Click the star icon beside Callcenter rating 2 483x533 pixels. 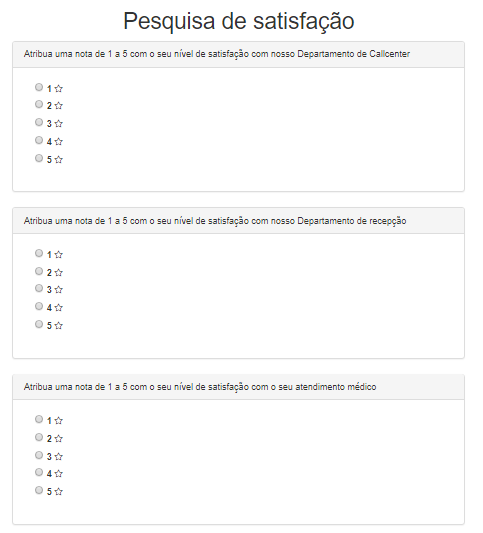pos(58,106)
